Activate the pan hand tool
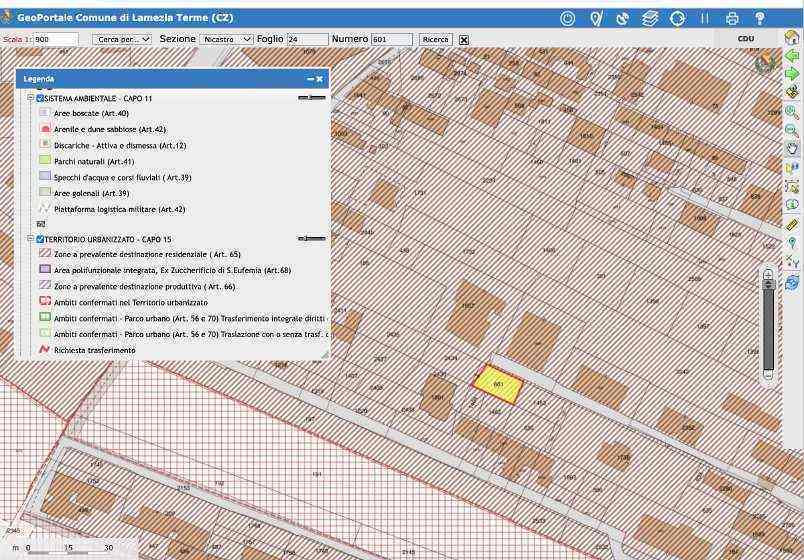 point(791,148)
